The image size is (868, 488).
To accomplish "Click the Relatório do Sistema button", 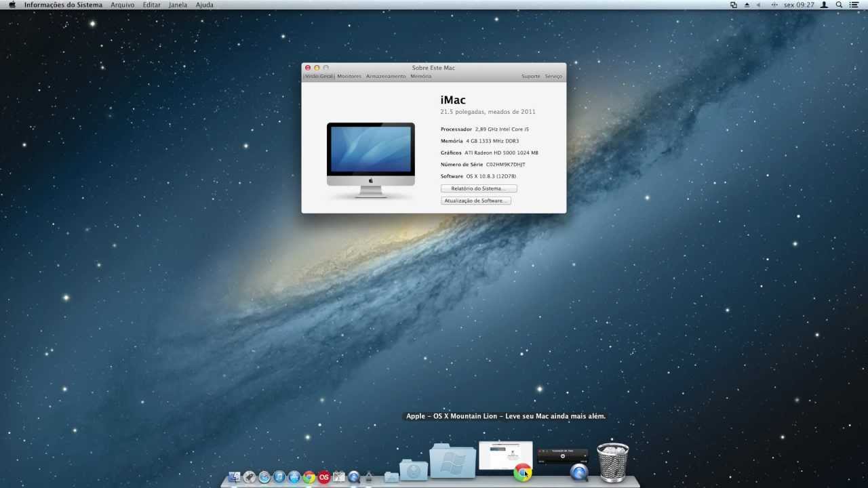I will tap(479, 188).
